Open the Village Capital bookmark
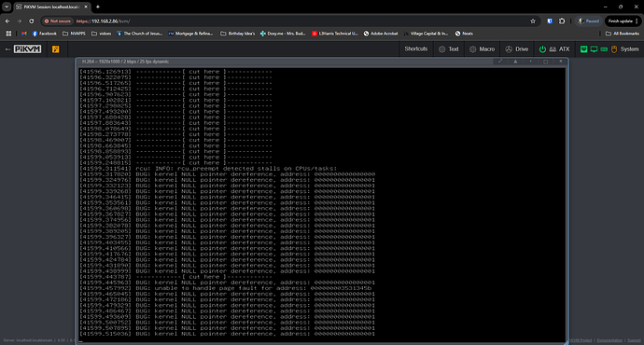The height and width of the screenshot is (345, 644). [x=426, y=34]
